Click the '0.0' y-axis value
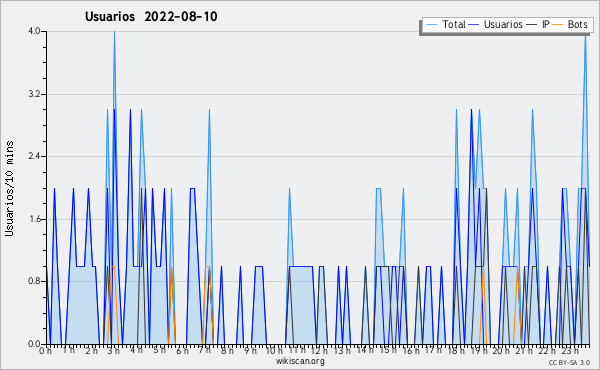Image resolution: width=600 pixels, height=370 pixels. pyautogui.click(x=34, y=344)
